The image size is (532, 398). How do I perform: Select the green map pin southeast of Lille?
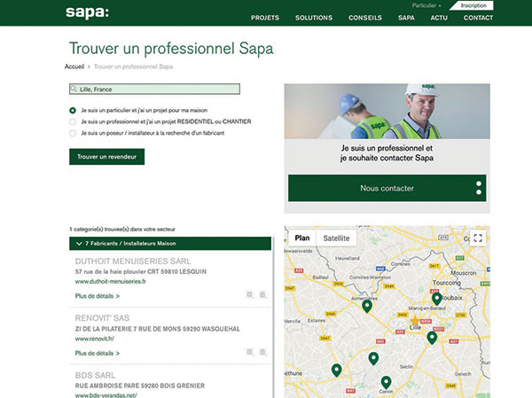(432, 338)
